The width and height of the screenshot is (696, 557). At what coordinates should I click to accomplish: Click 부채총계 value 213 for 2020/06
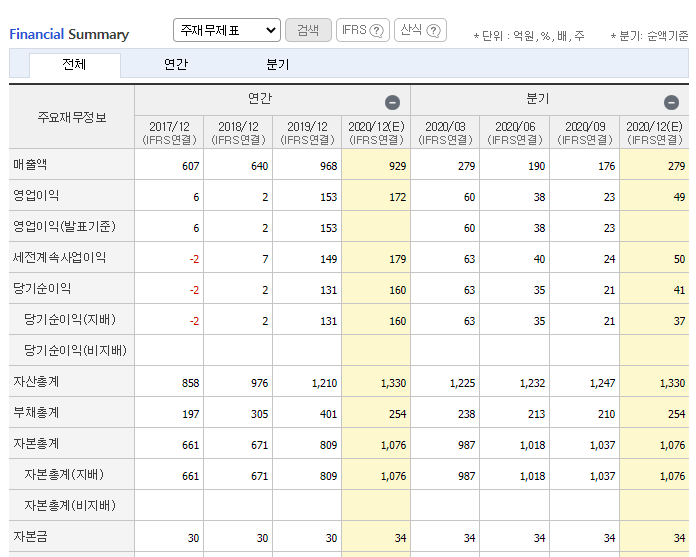(x=537, y=415)
